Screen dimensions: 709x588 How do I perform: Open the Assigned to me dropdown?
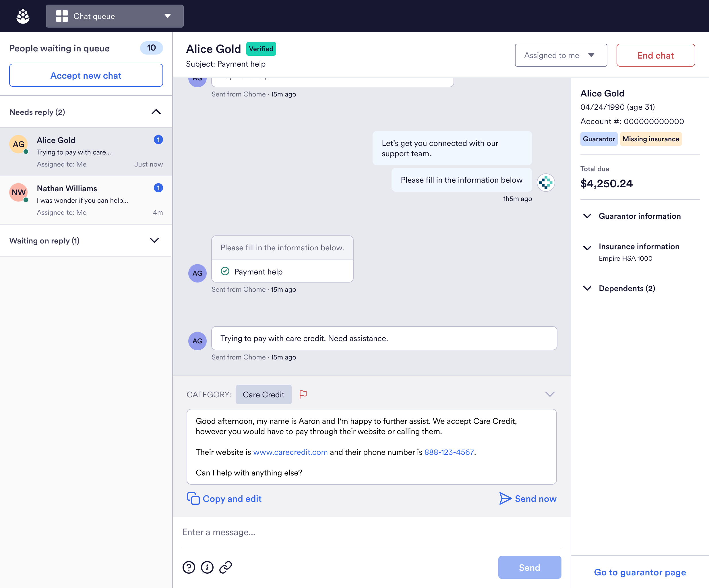560,55
